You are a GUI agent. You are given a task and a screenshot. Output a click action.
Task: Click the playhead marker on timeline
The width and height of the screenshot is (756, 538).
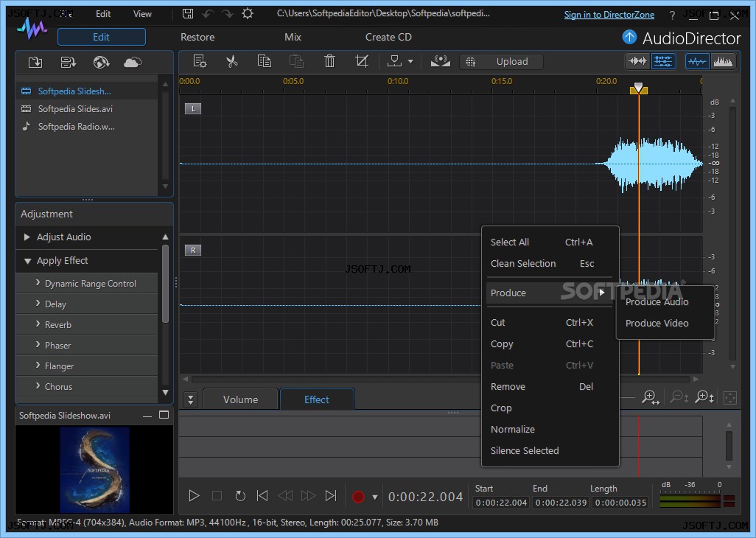(638, 88)
